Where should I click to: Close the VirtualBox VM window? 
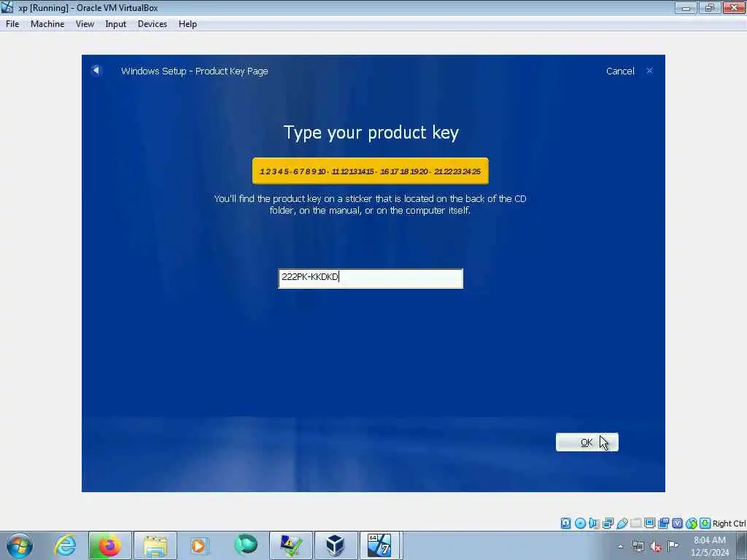(x=734, y=7)
